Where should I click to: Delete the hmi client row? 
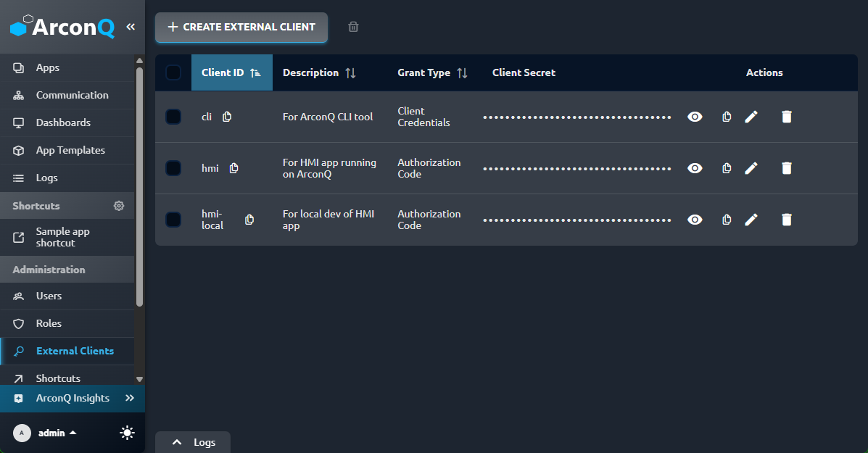tap(787, 168)
